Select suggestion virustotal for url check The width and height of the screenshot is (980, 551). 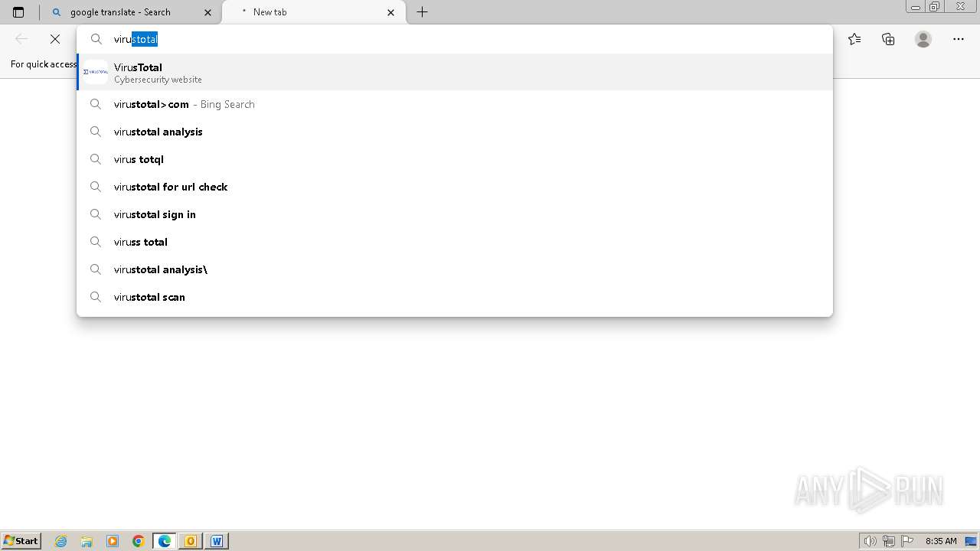coord(455,187)
